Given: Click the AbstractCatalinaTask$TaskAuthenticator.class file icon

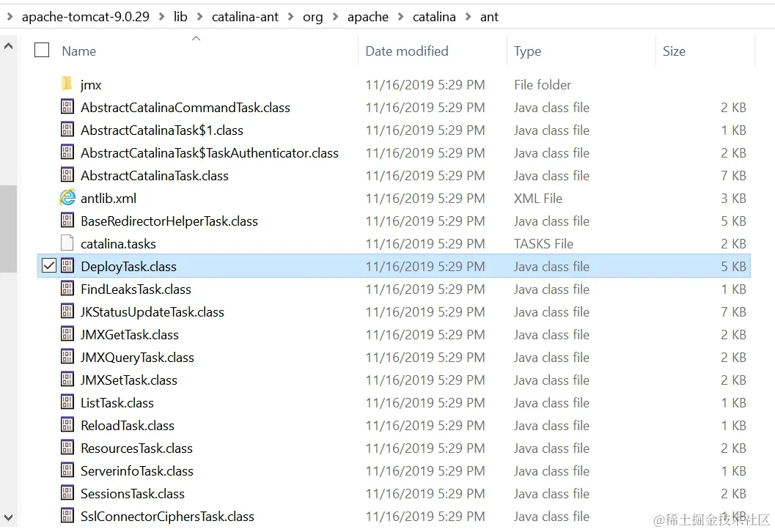Looking at the screenshot, I should (x=67, y=152).
